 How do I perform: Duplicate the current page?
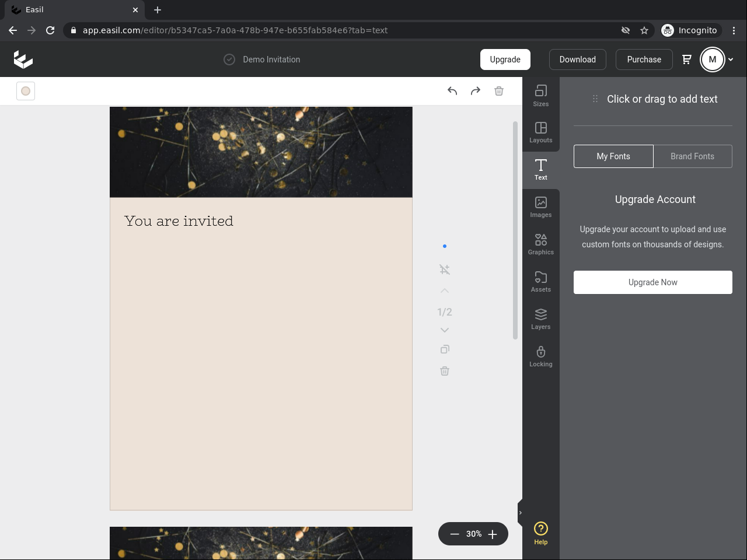click(x=445, y=349)
